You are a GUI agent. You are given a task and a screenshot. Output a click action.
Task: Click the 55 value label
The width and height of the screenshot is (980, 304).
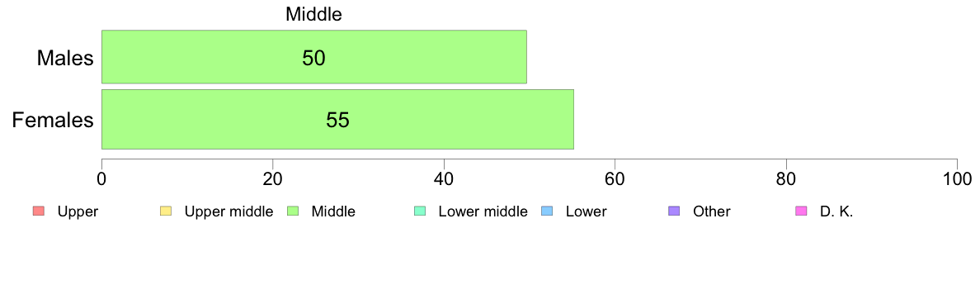337,120
